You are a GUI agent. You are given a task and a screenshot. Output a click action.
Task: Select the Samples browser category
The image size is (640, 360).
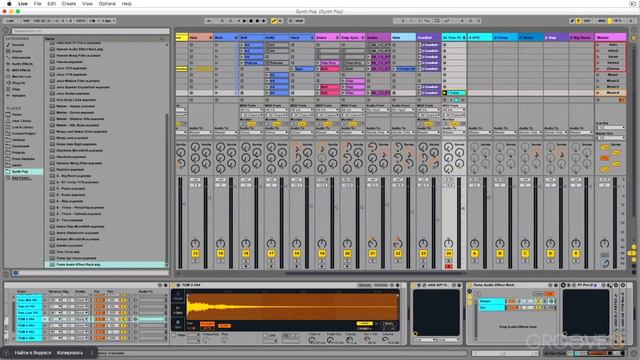click(x=19, y=96)
